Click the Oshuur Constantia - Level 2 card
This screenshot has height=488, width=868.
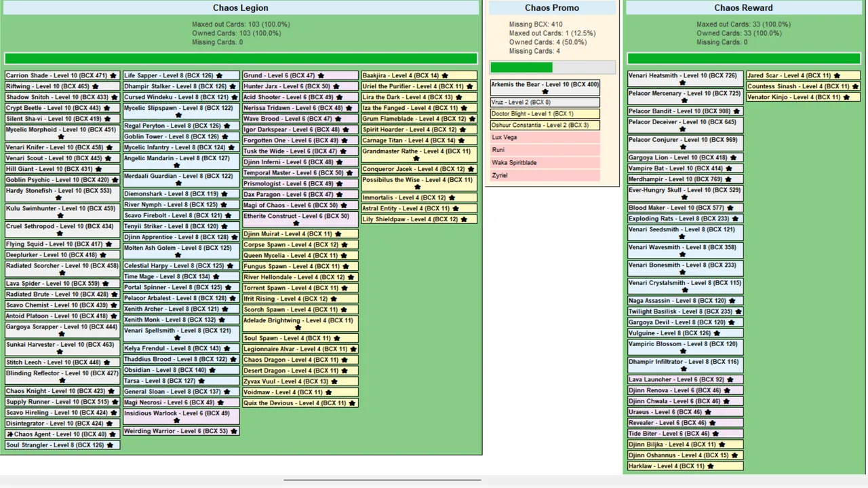pyautogui.click(x=545, y=126)
